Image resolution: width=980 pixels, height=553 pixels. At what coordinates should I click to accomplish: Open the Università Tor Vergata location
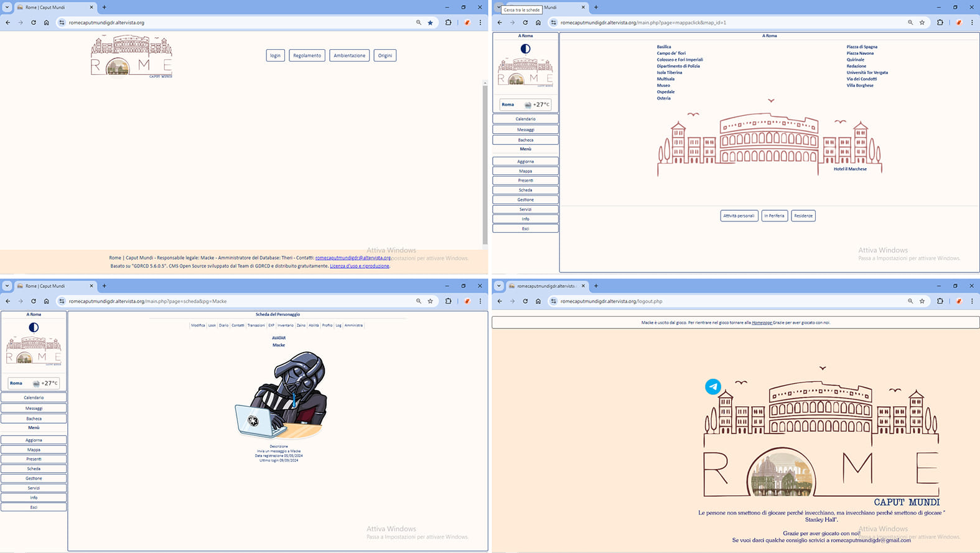(867, 72)
